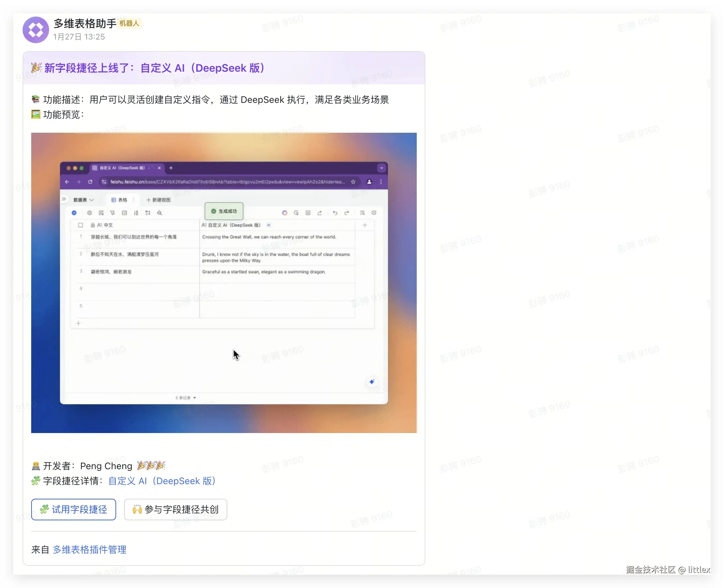Click 新建视图 to add a view
Screen dimensions: 724x588
point(158,200)
